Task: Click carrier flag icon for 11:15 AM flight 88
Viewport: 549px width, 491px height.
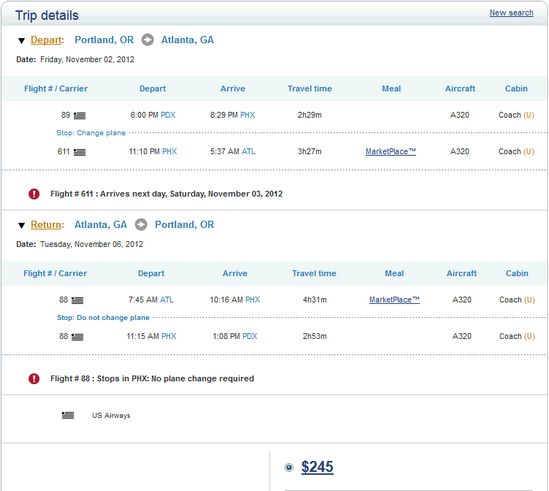Action: (x=77, y=337)
